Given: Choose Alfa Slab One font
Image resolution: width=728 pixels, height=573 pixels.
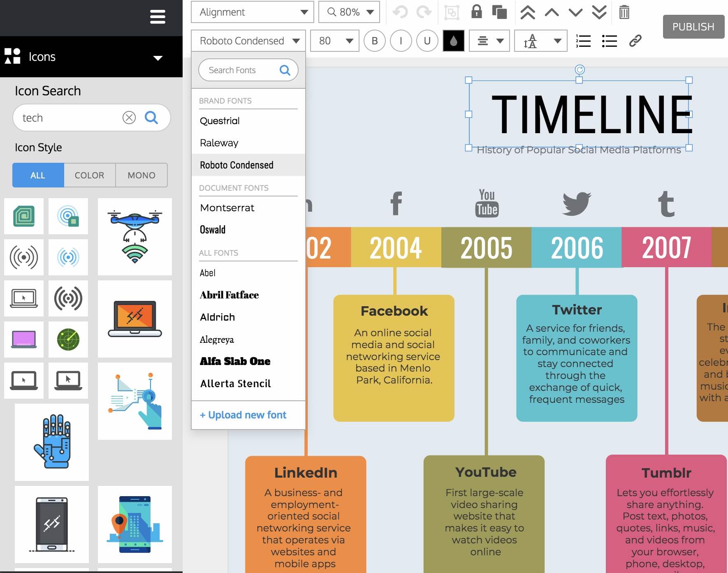Looking at the screenshot, I should click(248, 361).
